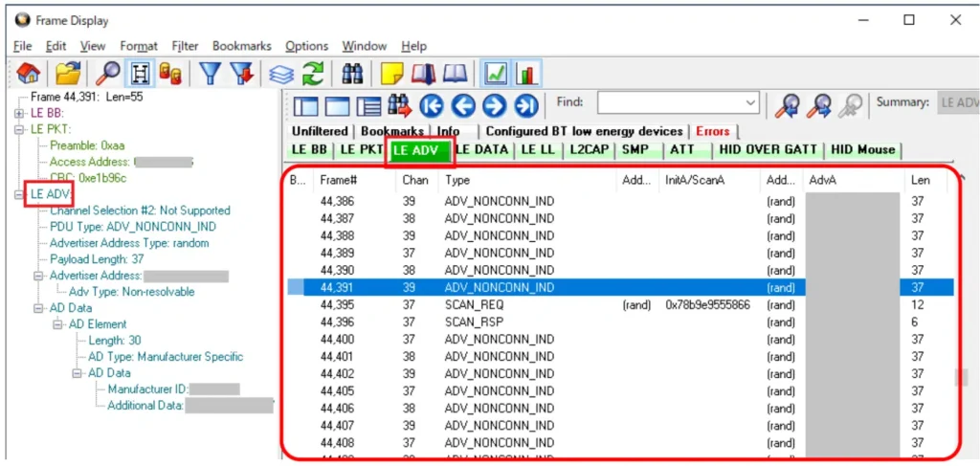This screenshot has height=466, width=980.
Task: Open the Errors tab
Action: coord(712,131)
